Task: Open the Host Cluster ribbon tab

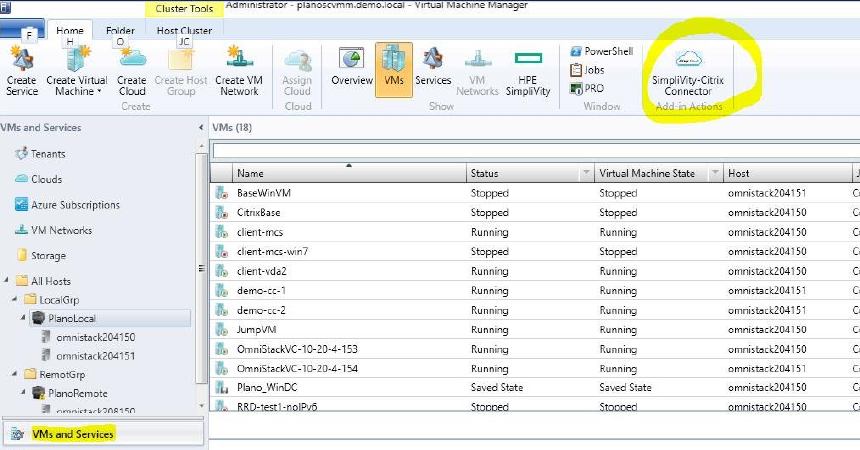Action: click(184, 30)
